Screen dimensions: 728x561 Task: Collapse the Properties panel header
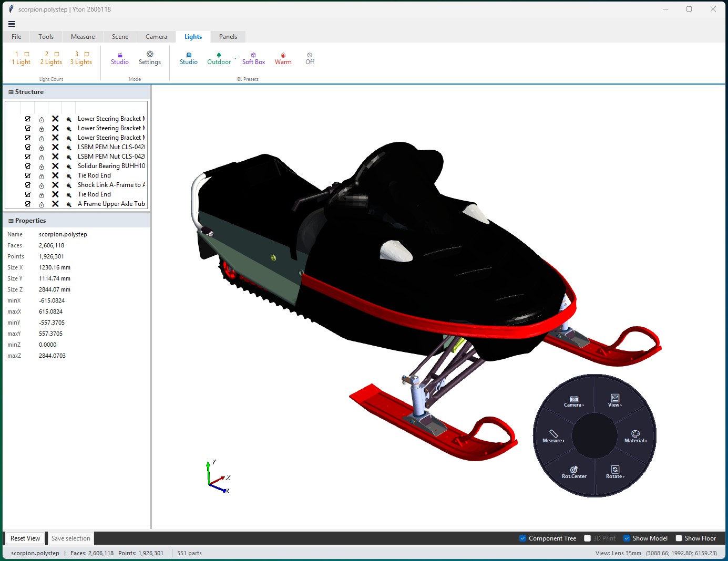pyautogui.click(x=11, y=221)
